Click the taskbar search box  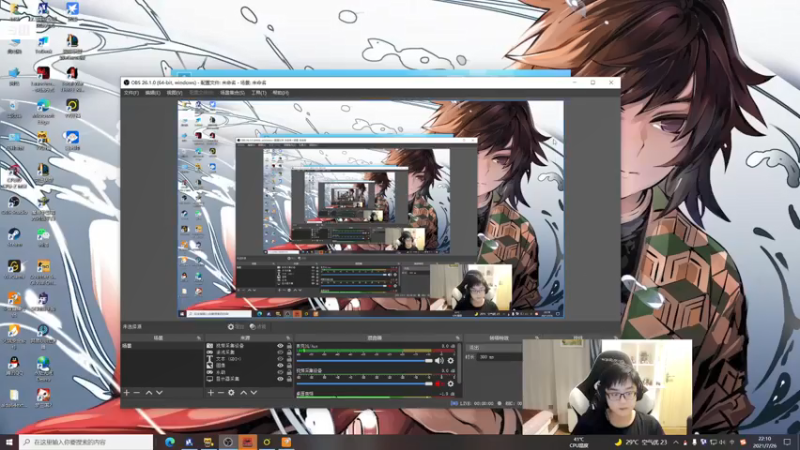tap(86, 442)
